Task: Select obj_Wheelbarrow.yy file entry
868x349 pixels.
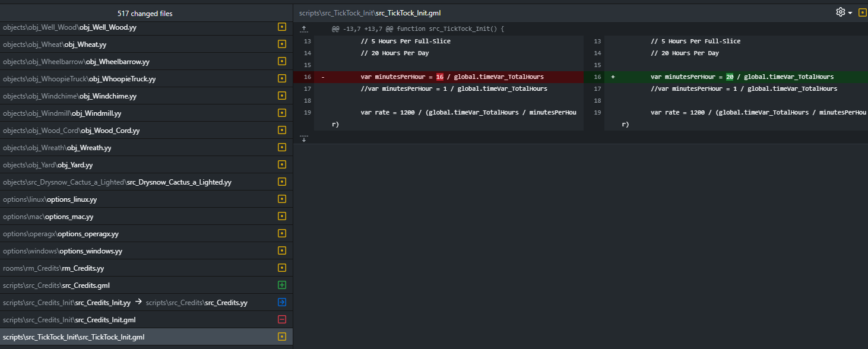Action: coord(146,62)
